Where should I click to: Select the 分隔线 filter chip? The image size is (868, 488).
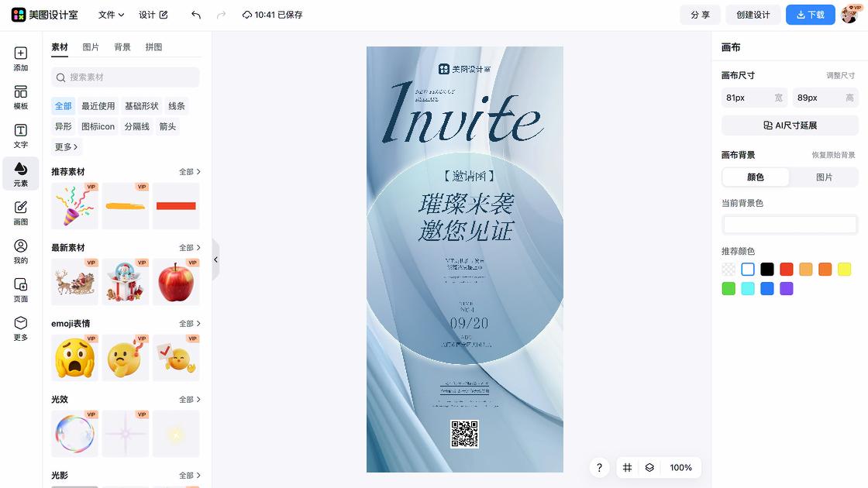(x=136, y=126)
